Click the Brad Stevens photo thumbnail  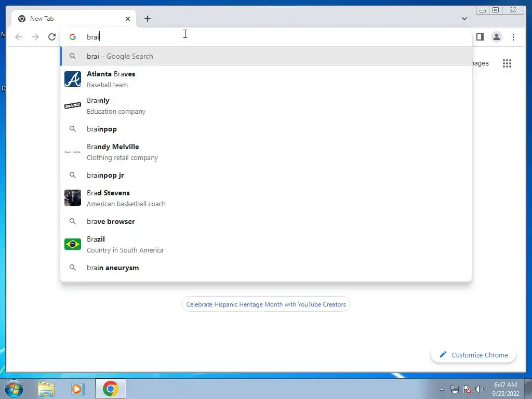tap(73, 198)
